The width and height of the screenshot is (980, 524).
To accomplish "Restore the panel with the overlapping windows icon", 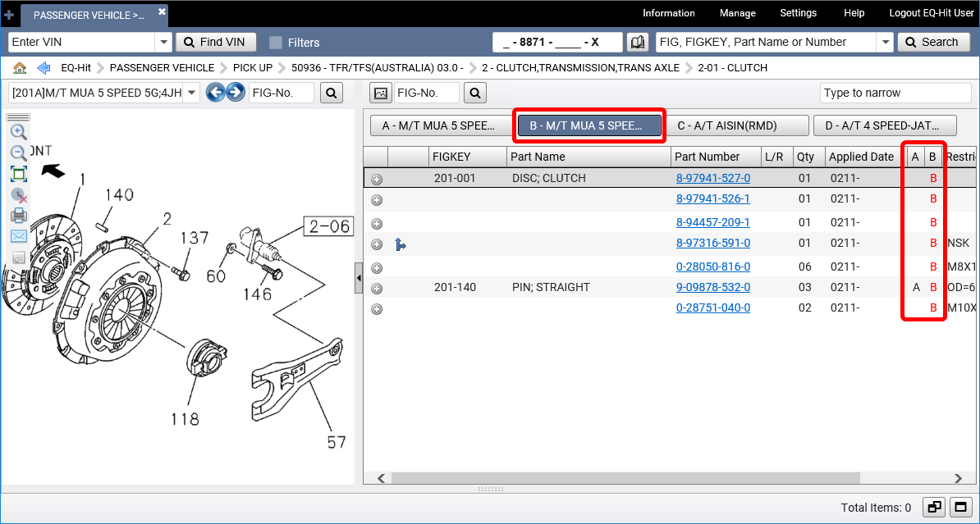I will (935, 507).
